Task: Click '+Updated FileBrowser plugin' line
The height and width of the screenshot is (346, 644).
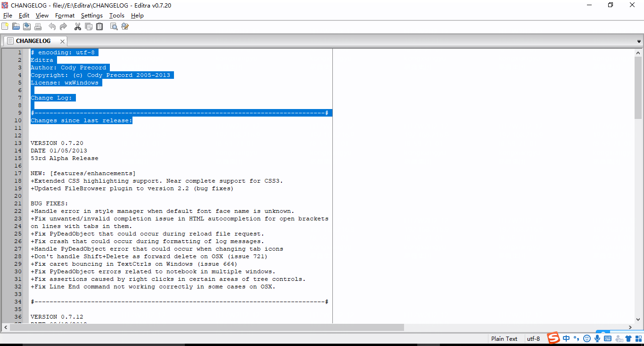Action: [x=132, y=188]
